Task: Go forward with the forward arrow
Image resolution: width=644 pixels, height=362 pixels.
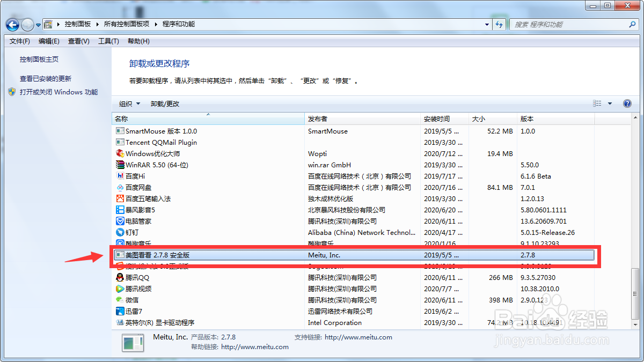Action: 27,25
